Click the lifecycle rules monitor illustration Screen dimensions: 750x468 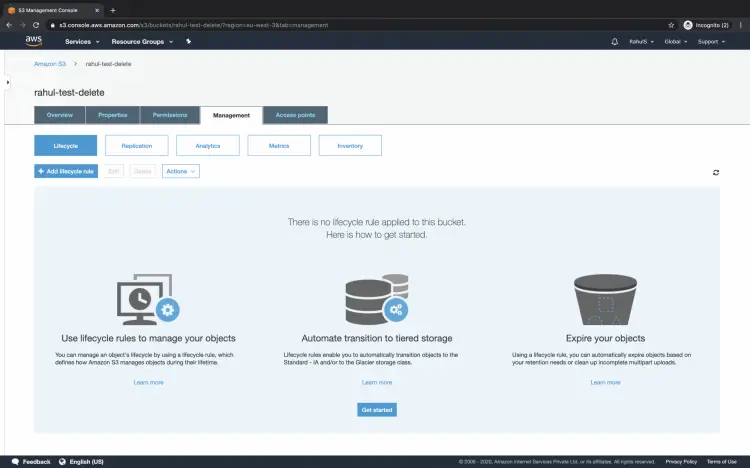[x=148, y=300]
